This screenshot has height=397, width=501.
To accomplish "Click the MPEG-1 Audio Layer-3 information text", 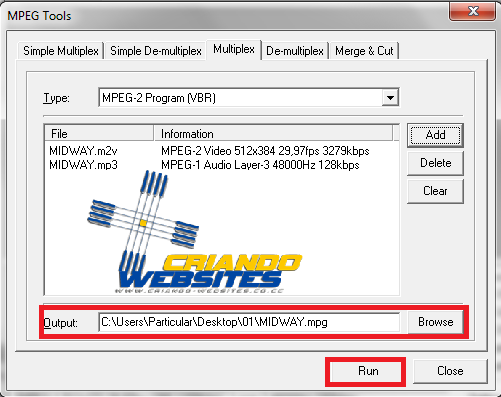I will pos(260,165).
